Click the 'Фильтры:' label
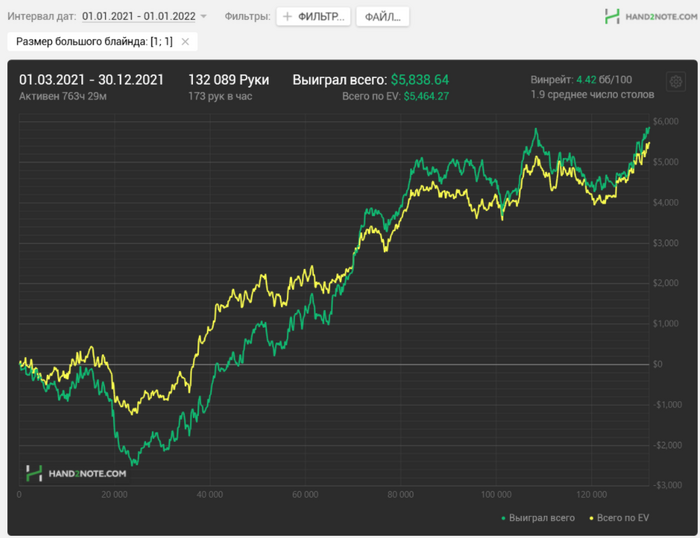 [x=247, y=17]
